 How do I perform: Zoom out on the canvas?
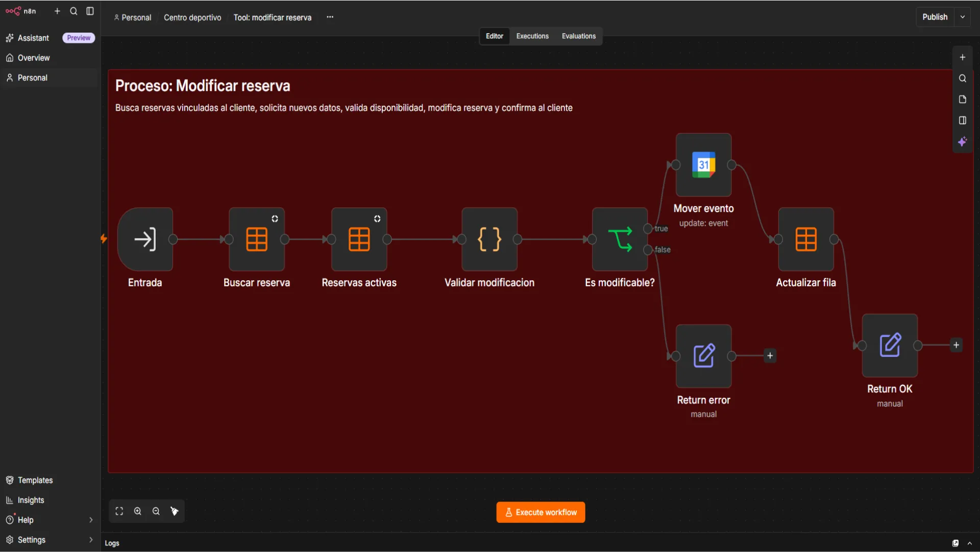pyautogui.click(x=156, y=511)
